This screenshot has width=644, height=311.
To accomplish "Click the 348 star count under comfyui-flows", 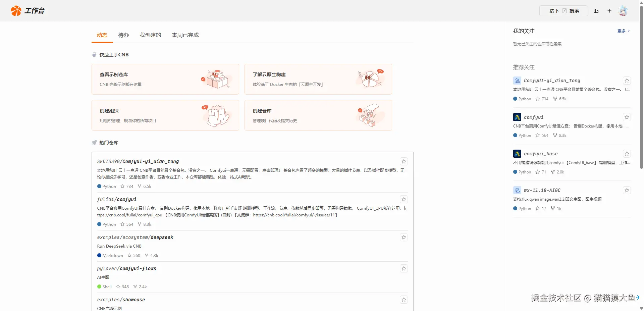I will (122, 287).
